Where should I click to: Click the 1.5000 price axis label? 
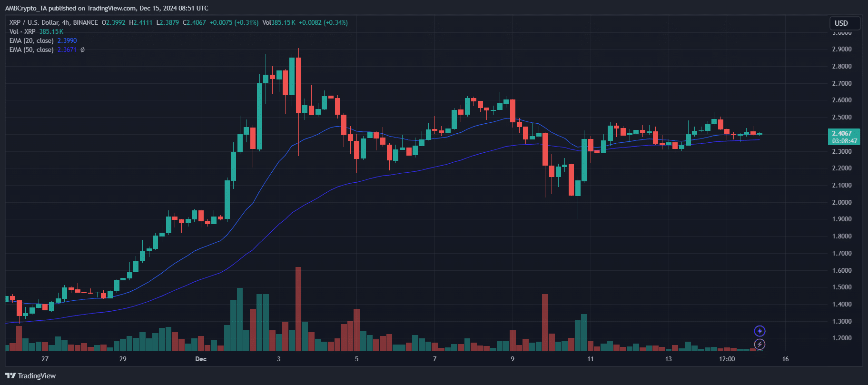[841, 287]
